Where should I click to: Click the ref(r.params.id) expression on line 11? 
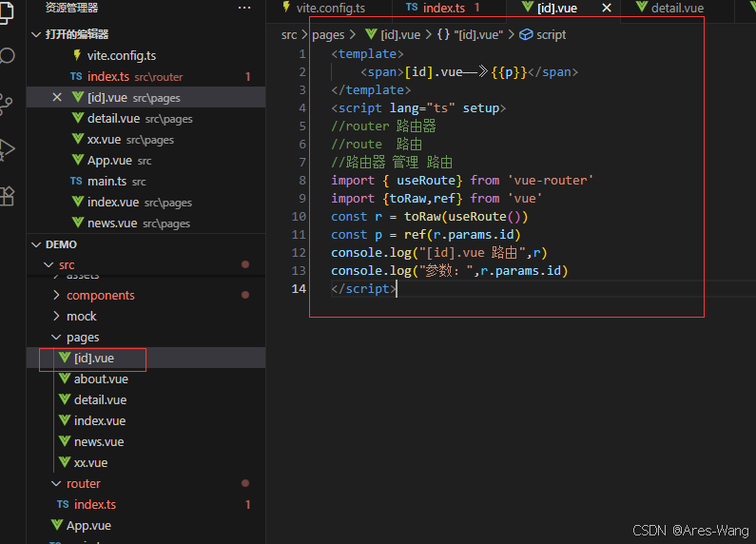click(462, 235)
